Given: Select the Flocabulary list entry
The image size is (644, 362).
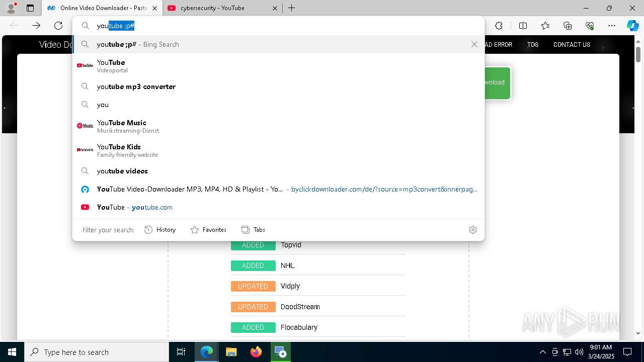Looking at the screenshot, I should tap(299, 327).
